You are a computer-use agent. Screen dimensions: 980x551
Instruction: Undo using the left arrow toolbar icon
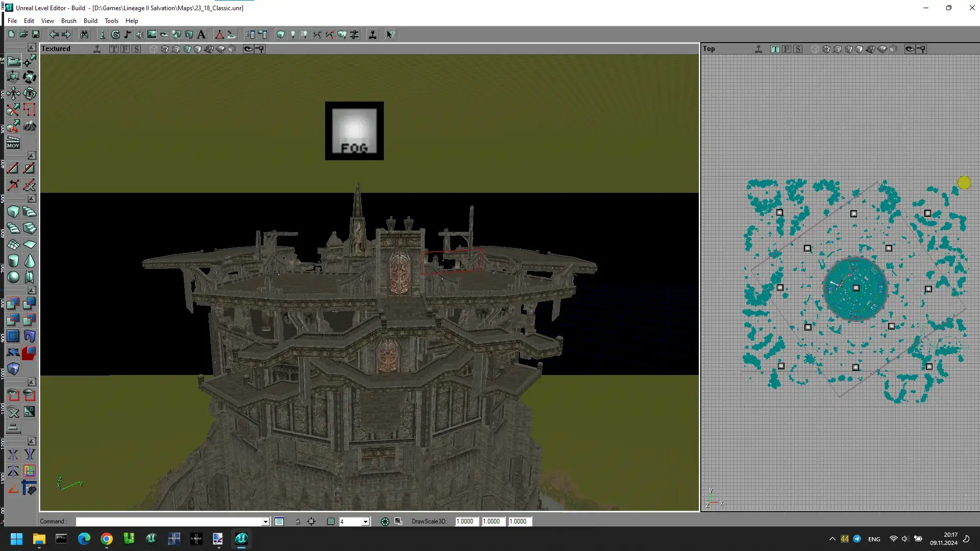[x=54, y=34]
